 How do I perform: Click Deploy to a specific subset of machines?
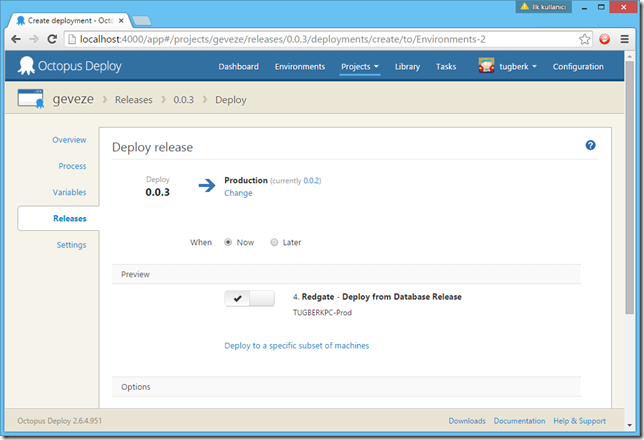[297, 346]
